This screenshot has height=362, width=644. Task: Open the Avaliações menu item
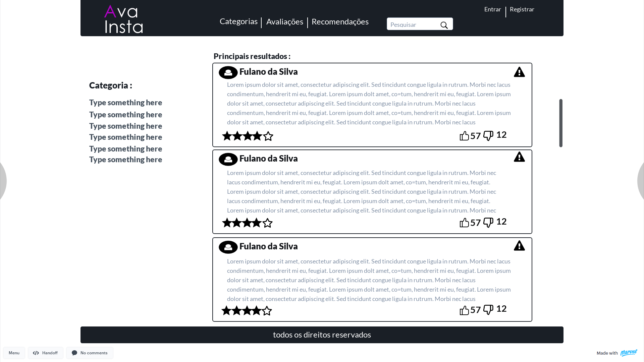click(x=284, y=22)
